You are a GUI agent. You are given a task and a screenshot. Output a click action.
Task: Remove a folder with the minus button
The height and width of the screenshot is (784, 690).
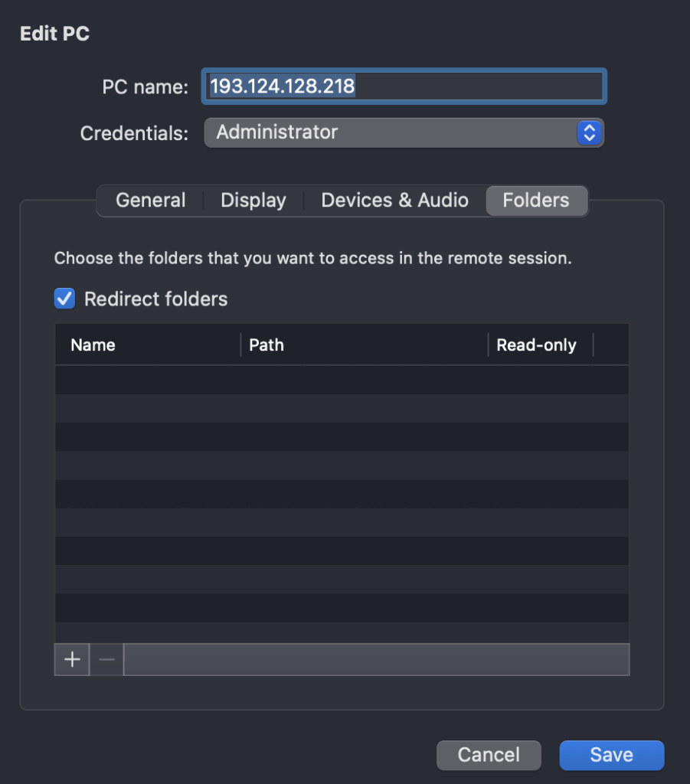(x=106, y=659)
